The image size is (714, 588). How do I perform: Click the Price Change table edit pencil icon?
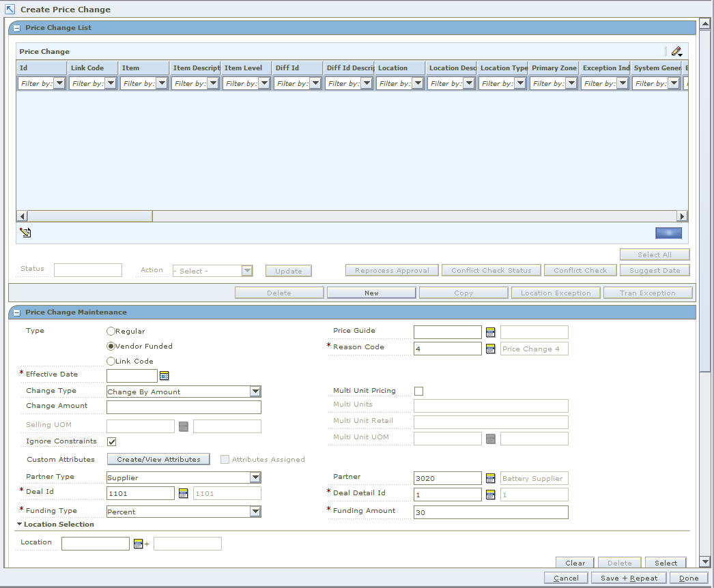pyautogui.click(x=676, y=51)
